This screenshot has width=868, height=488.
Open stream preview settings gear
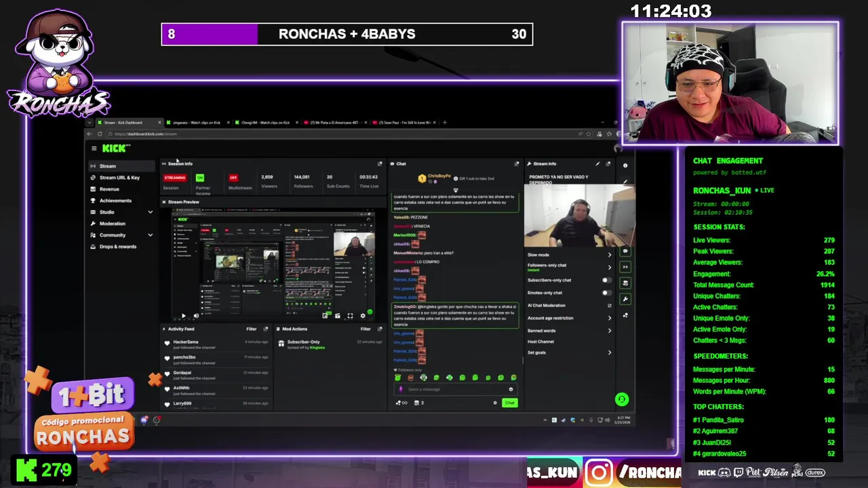tap(363, 316)
